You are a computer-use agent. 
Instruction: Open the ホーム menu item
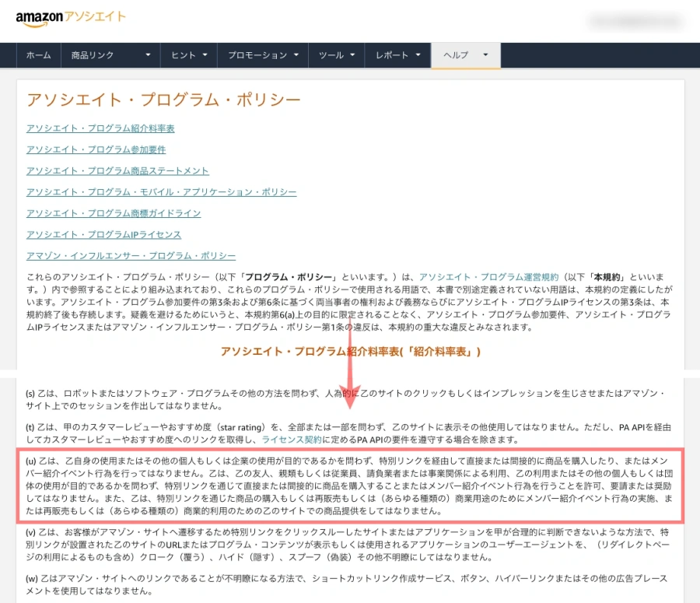coord(38,55)
